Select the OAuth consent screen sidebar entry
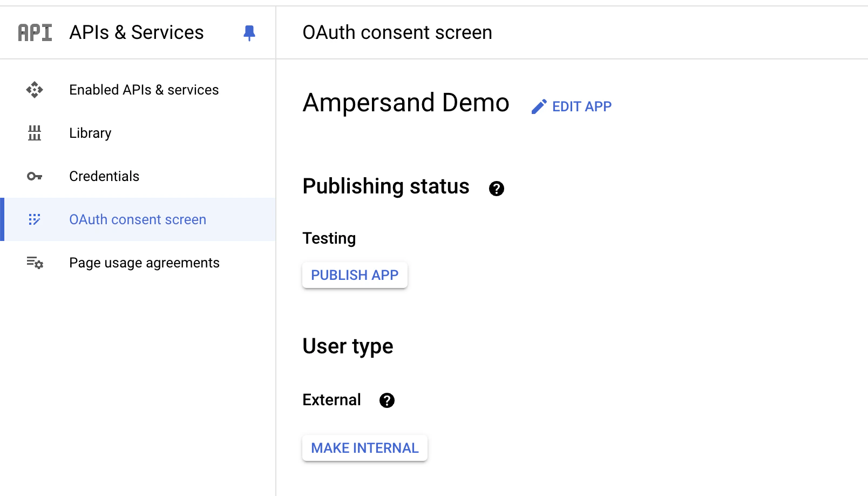This screenshot has height=496, width=868. [x=138, y=219]
